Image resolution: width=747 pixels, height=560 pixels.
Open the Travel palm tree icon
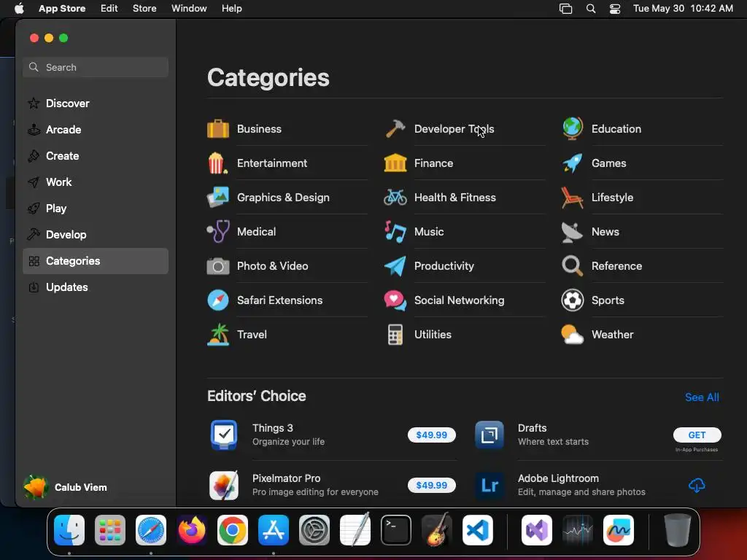[218, 334]
